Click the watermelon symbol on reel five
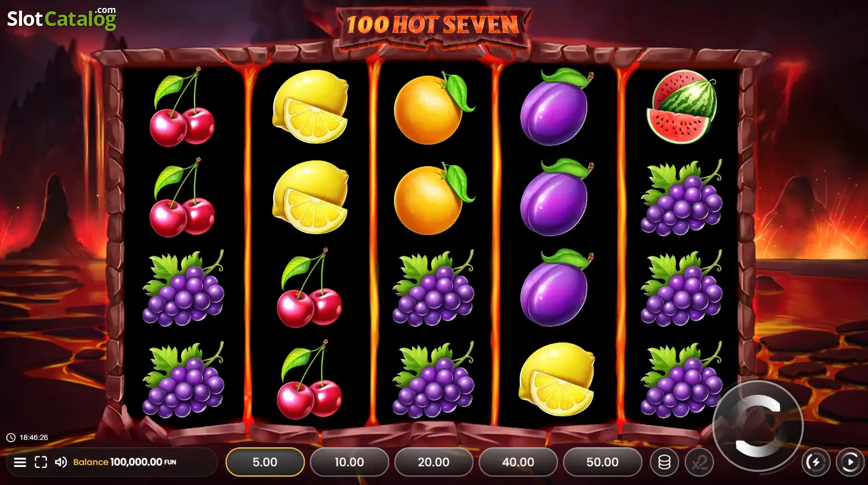The image size is (868, 485). pos(681,106)
